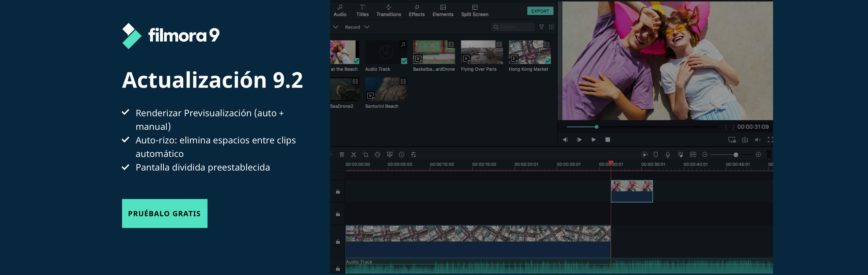The height and width of the screenshot is (275, 868).
Task: Open the Edit adjustments sliders icon
Action: (413, 154)
